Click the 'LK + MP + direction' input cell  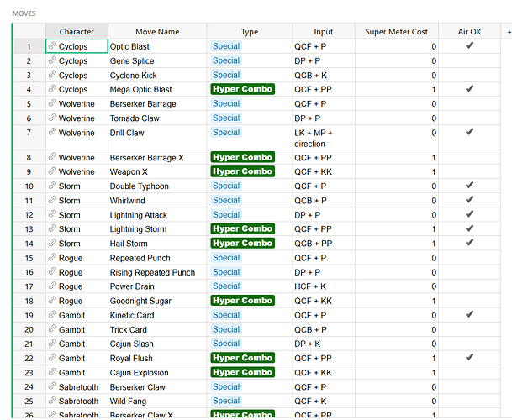pos(324,138)
